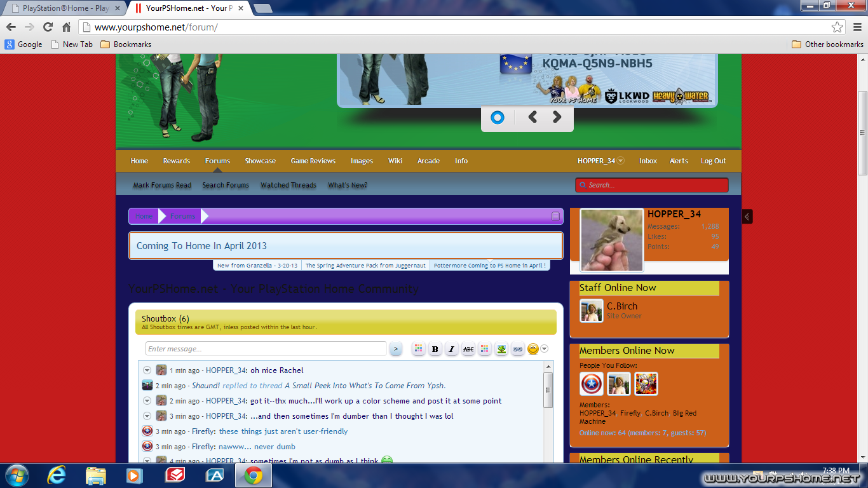Select 'New from Granzella - 3-20-13' notice tab

pos(257,266)
